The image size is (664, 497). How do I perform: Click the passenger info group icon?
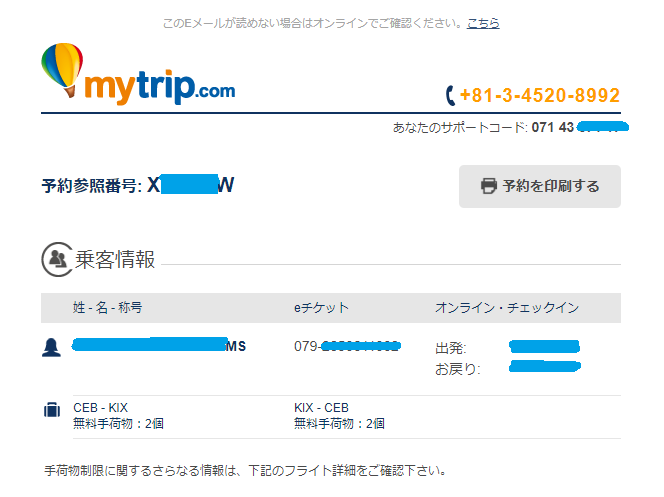(x=57, y=259)
